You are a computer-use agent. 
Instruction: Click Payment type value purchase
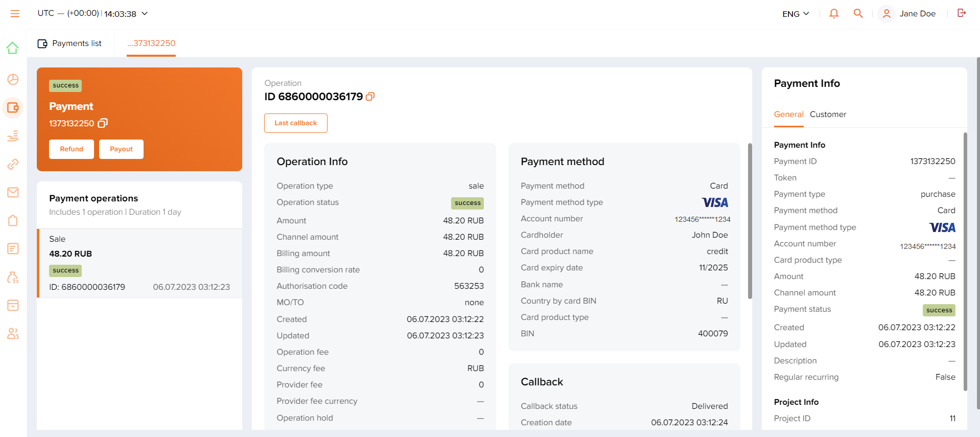pyautogui.click(x=938, y=194)
